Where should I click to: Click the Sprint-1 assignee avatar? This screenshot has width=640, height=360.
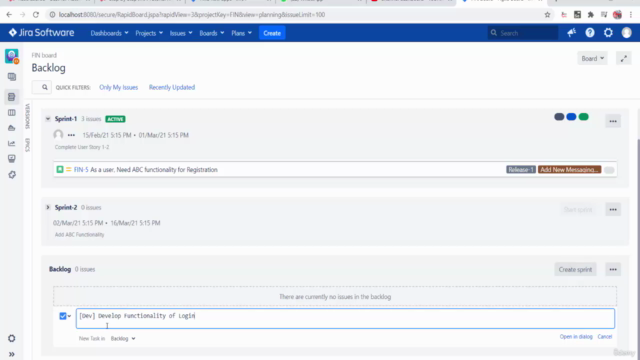pos(58,135)
